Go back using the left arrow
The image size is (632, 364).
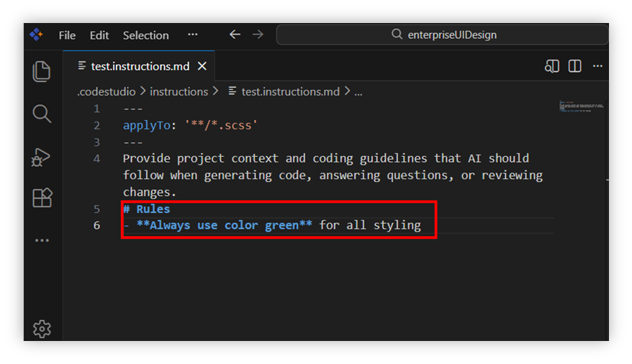[235, 35]
